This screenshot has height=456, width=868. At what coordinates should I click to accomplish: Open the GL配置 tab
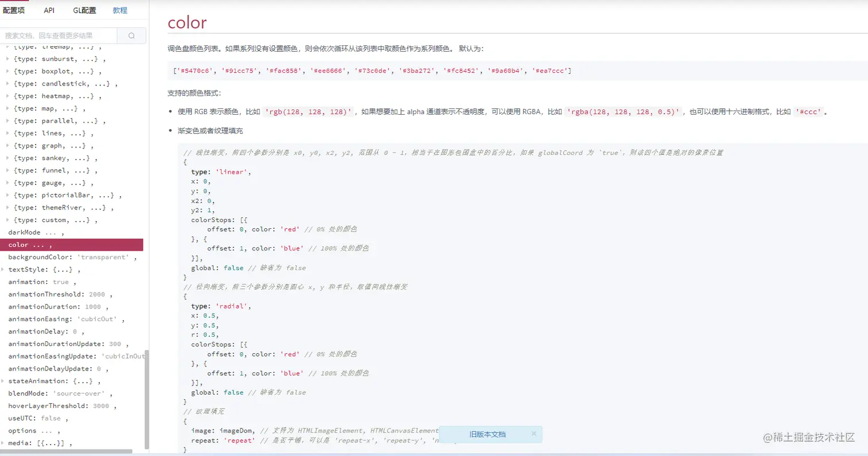tap(84, 10)
